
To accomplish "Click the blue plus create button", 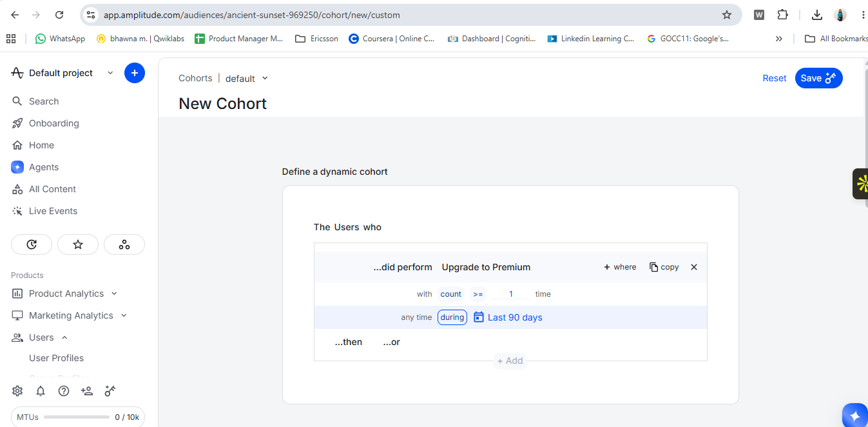I will [x=135, y=73].
